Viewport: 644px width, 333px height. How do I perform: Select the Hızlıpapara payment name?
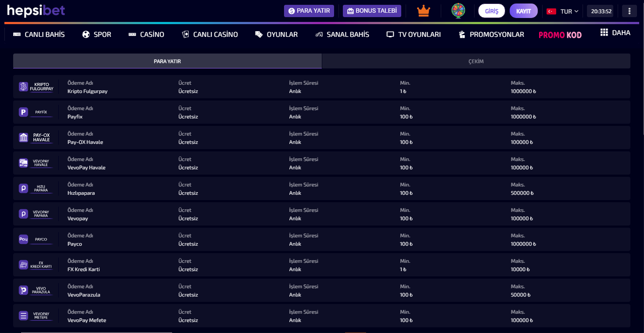81,193
